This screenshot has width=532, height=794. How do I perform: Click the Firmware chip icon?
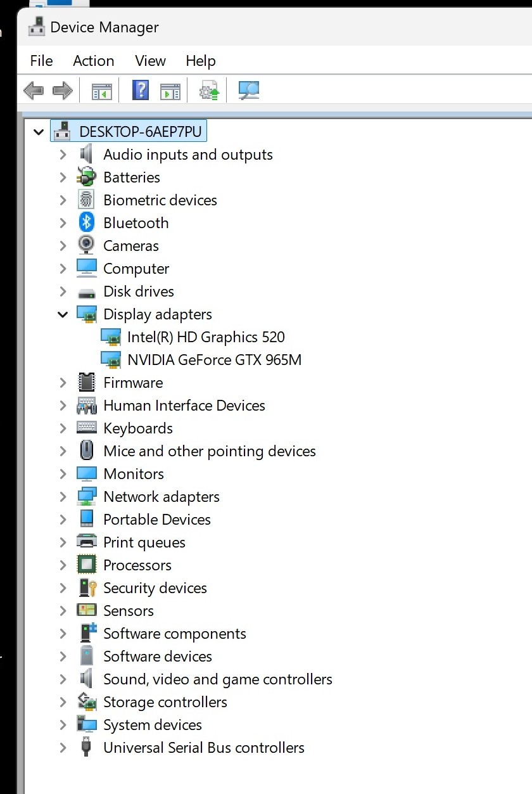click(87, 382)
